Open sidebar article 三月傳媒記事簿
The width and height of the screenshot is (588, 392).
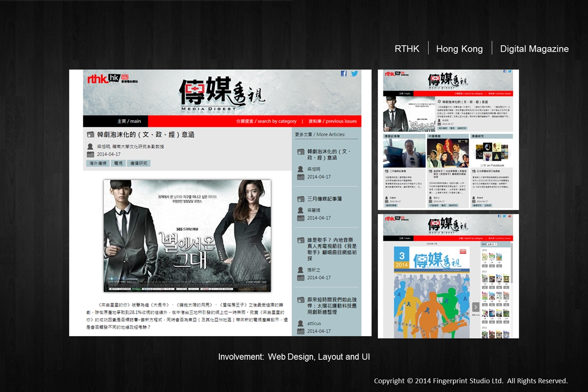(324, 199)
